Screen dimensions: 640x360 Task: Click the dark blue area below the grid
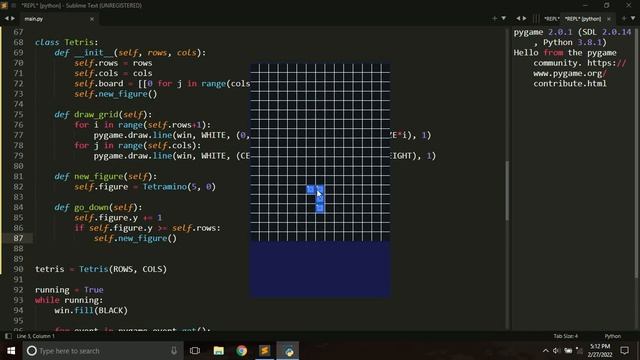point(320,269)
